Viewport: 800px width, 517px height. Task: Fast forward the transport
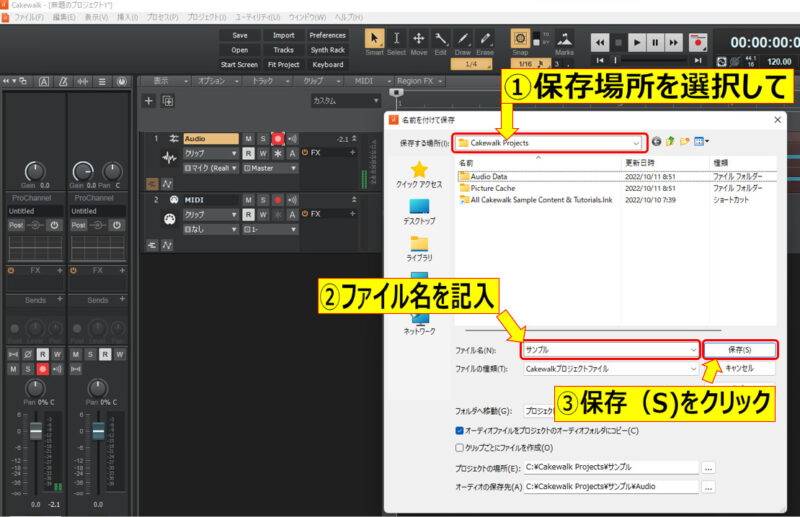(x=673, y=43)
